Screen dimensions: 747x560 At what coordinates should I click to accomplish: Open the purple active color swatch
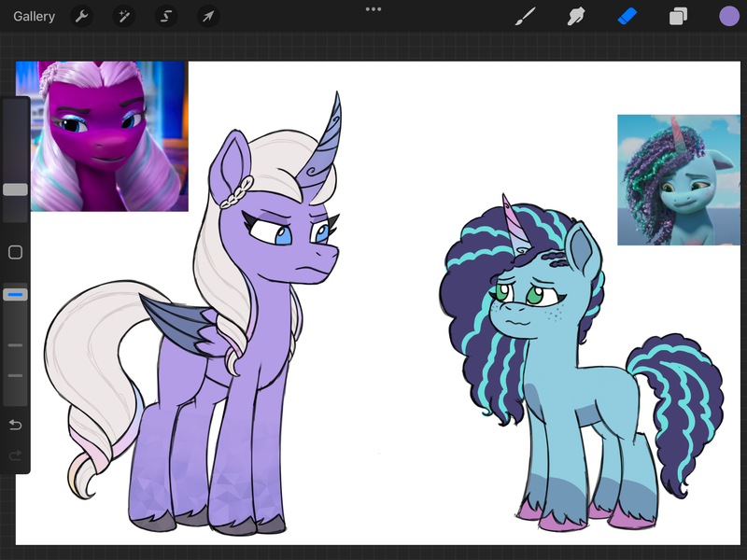pyautogui.click(x=729, y=16)
